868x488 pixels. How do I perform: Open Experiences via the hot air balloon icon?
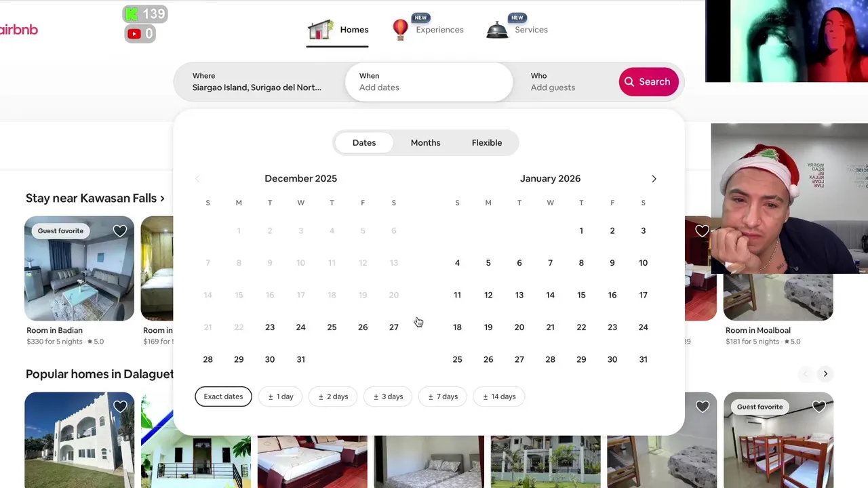tap(401, 29)
